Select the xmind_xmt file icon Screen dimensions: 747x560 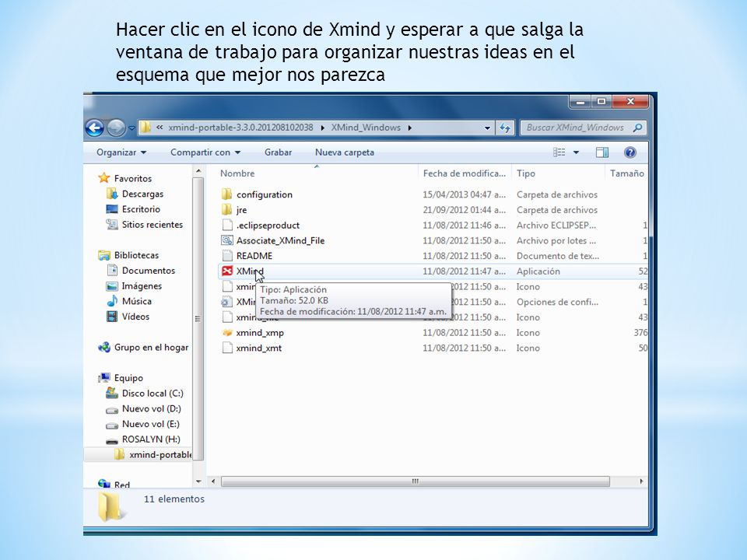227,348
